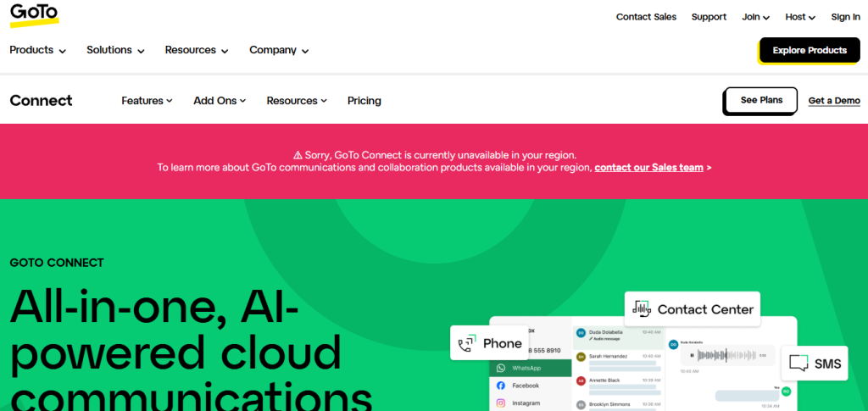The image size is (868, 411).
Task: Select the Instagram icon in inbox list
Action: point(501,403)
